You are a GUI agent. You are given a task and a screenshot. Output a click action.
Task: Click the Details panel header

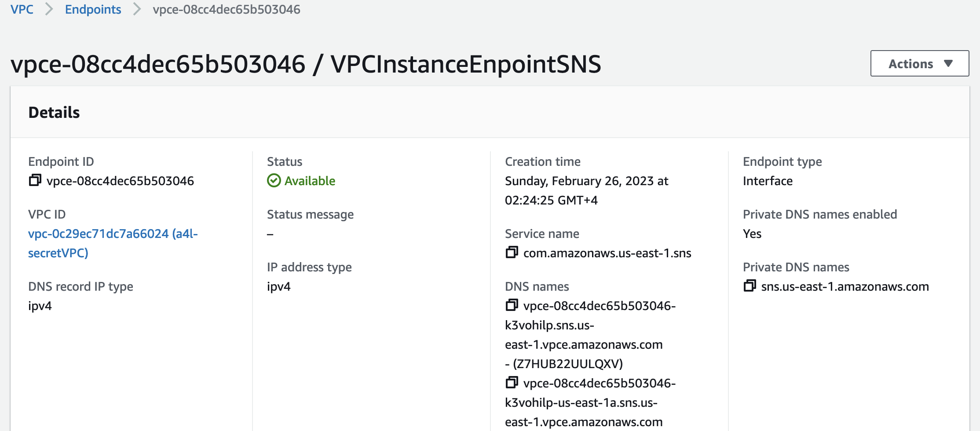coord(490,112)
